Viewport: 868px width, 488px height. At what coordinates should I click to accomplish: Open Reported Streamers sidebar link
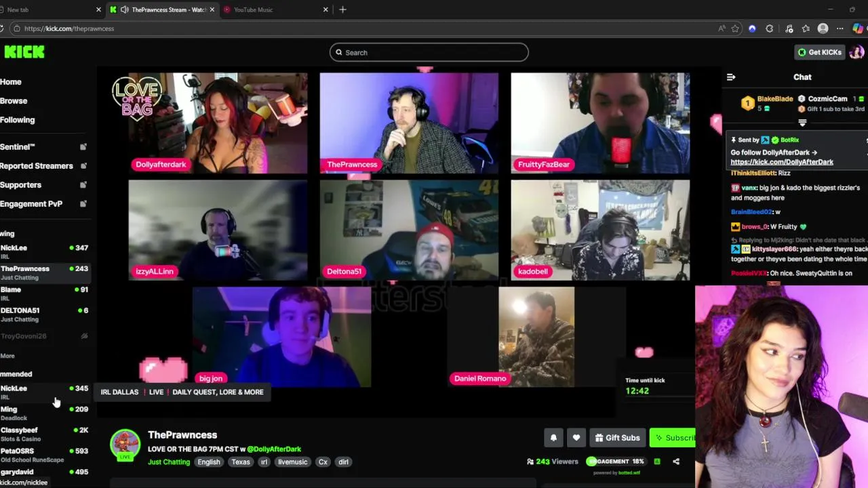pos(37,166)
